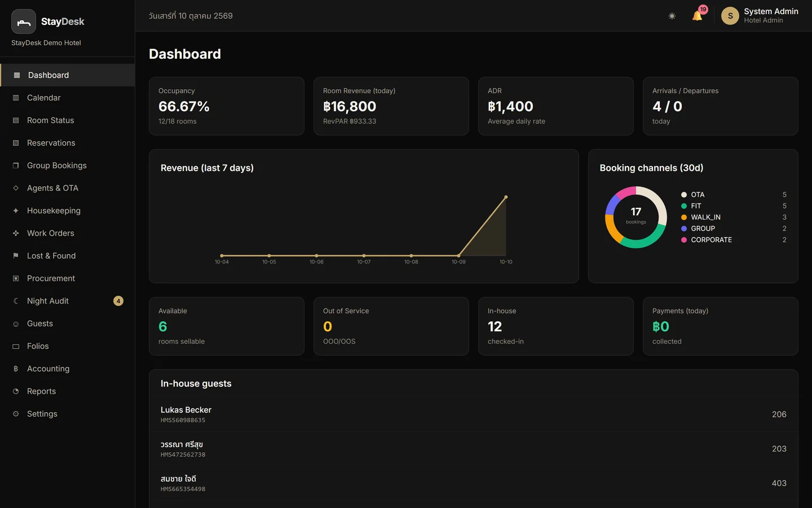The height and width of the screenshot is (508, 812).
Task: Select the Dashboard icon in sidebar
Action: point(16,75)
